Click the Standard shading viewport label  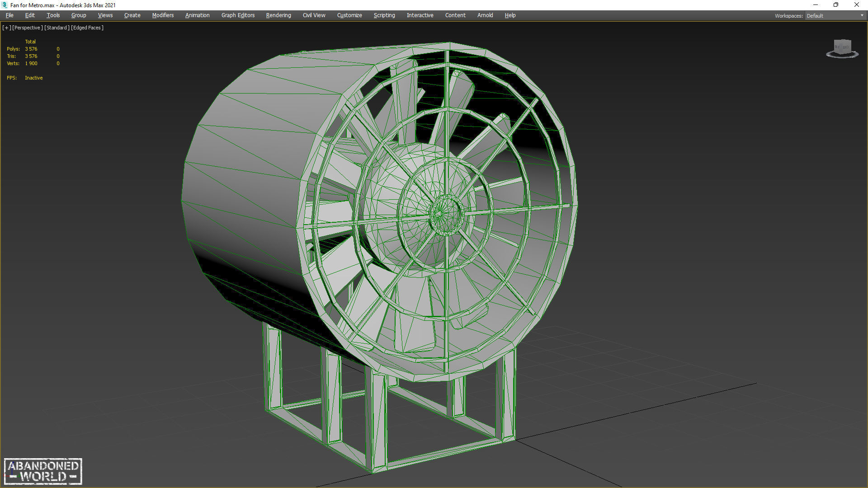click(x=57, y=28)
